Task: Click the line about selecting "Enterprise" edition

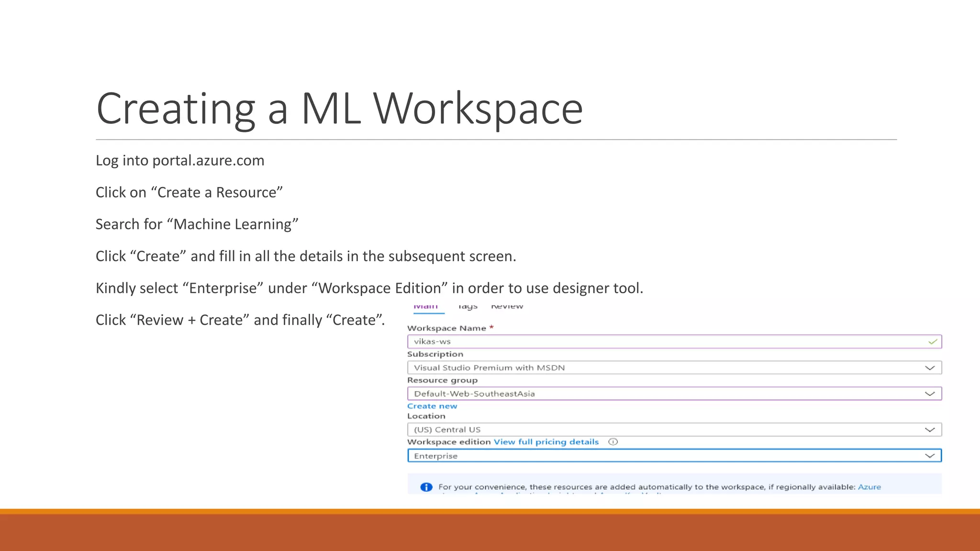Action: (369, 288)
